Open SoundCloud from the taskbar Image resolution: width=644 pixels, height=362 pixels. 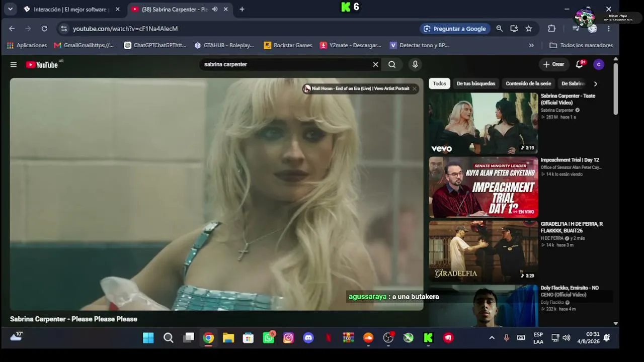click(x=368, y=338)
